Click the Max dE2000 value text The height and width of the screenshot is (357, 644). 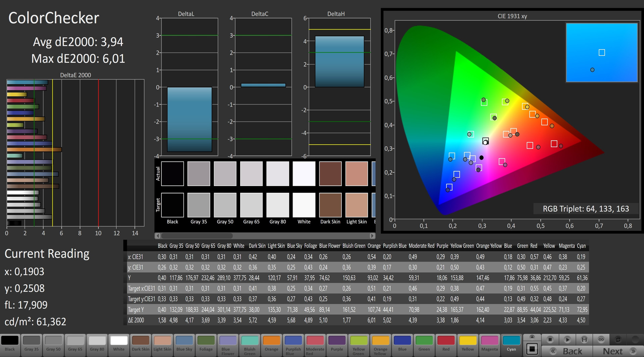coord(78,59)
